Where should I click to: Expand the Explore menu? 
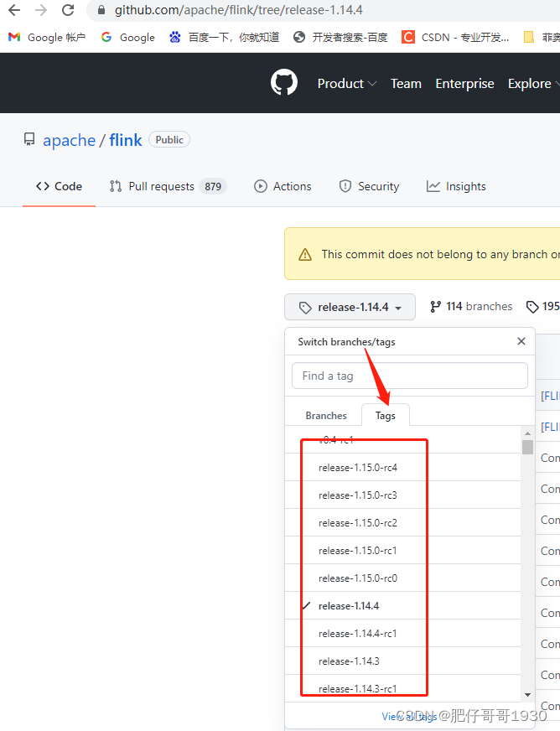click(x=533, y=84)
